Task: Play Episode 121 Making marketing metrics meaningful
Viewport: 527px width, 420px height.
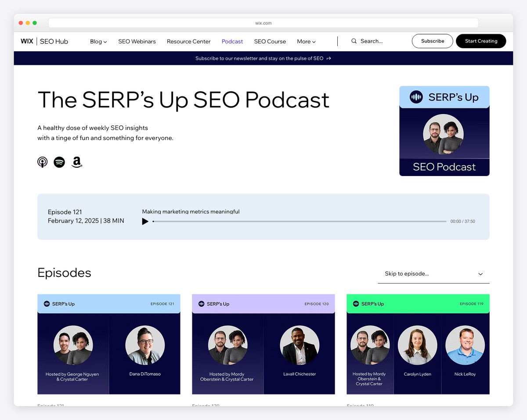Action: [x=145, y=221]
